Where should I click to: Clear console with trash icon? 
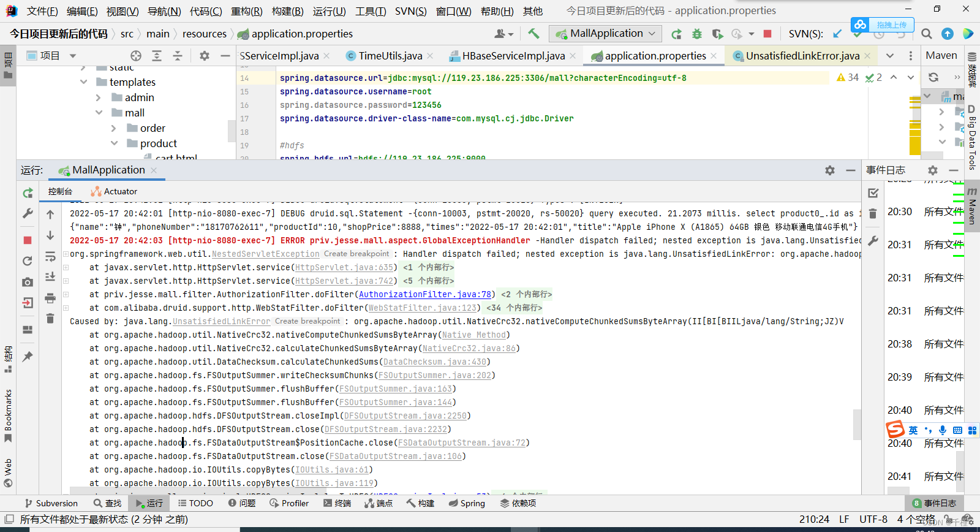pos(50,319)
